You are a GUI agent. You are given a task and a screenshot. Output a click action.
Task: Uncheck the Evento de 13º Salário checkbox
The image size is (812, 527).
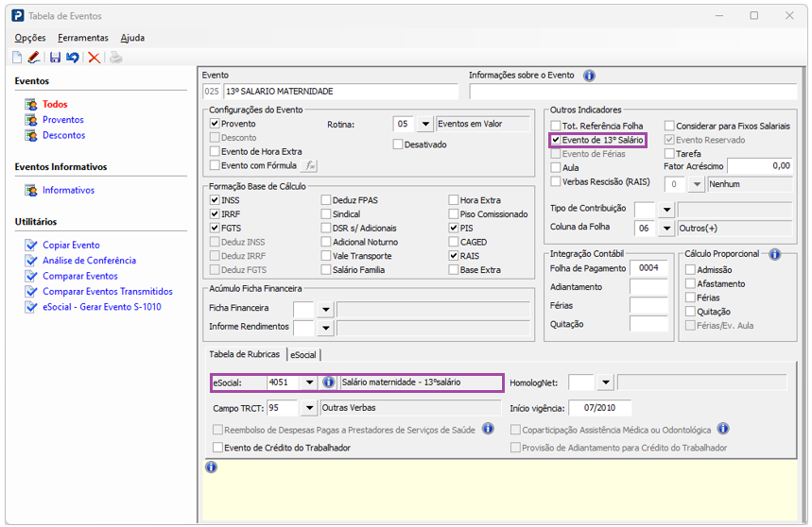point(557,140)
